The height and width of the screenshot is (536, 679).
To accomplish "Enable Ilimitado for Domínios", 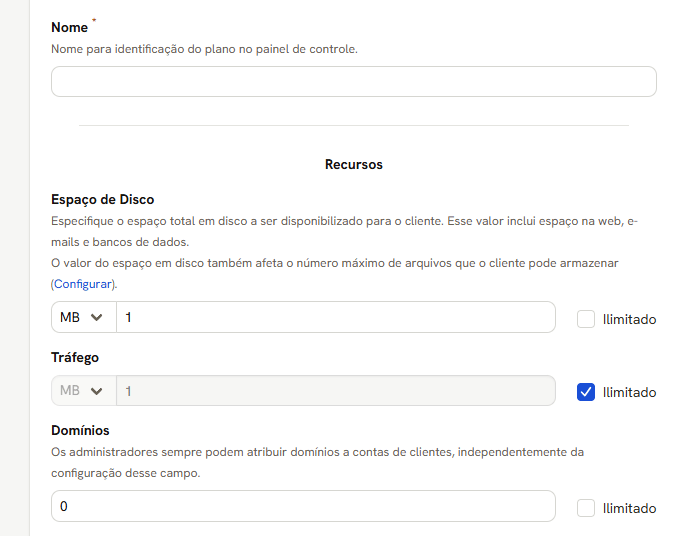I will point(585,508).
